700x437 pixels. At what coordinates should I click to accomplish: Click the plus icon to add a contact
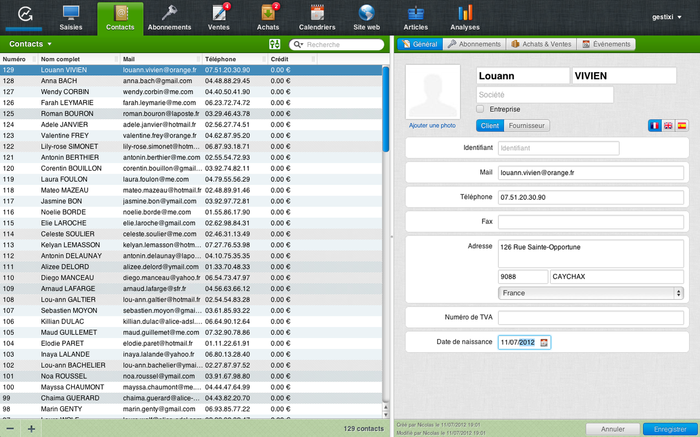(x=31, y=428)
